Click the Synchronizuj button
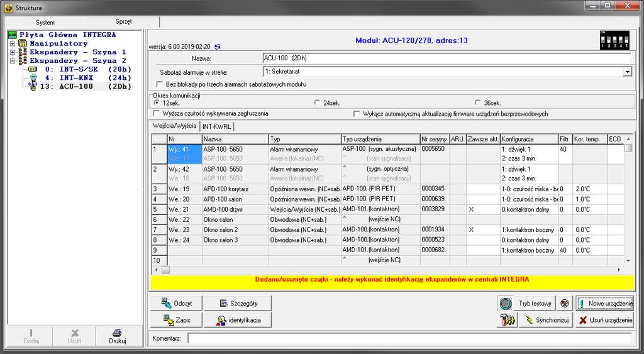Viewport: 644px width, 354px height. (546, 320)
